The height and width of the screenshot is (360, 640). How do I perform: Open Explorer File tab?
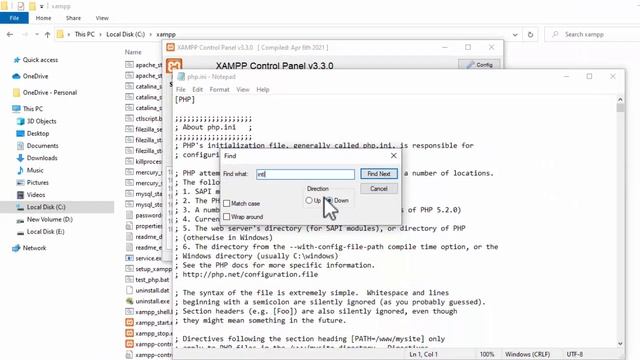(x=14, y=18)
